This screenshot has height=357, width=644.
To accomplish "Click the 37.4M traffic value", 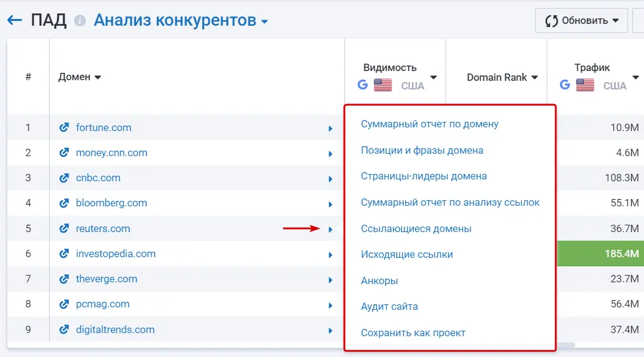I will (x=624, y=329).
